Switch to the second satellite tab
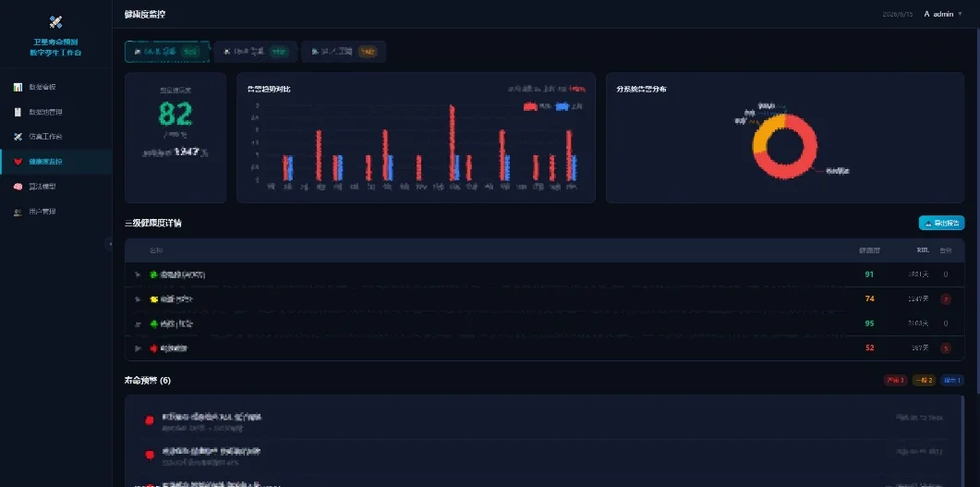 (256, 52)
